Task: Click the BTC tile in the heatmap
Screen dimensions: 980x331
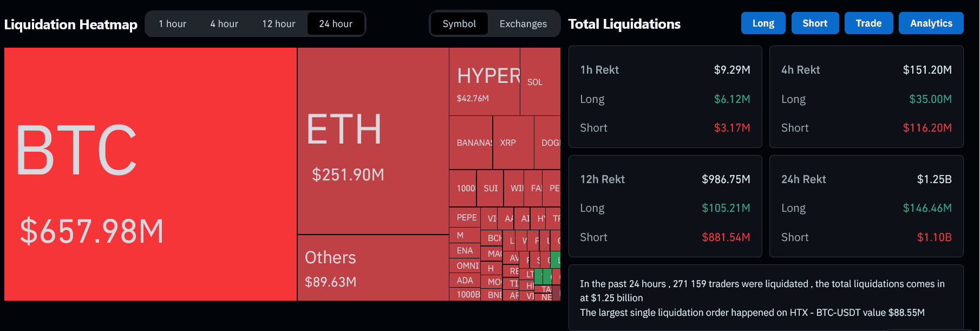Action: [x=150, y=174]
